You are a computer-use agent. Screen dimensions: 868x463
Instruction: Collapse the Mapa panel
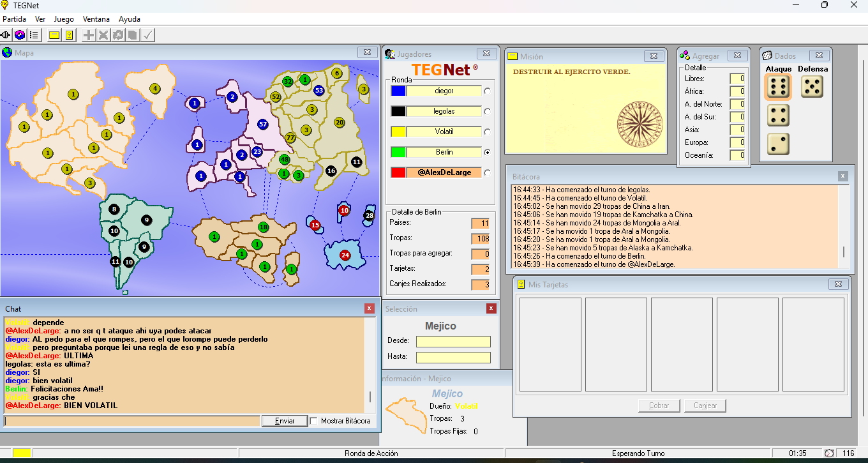[x=367, y=52]
